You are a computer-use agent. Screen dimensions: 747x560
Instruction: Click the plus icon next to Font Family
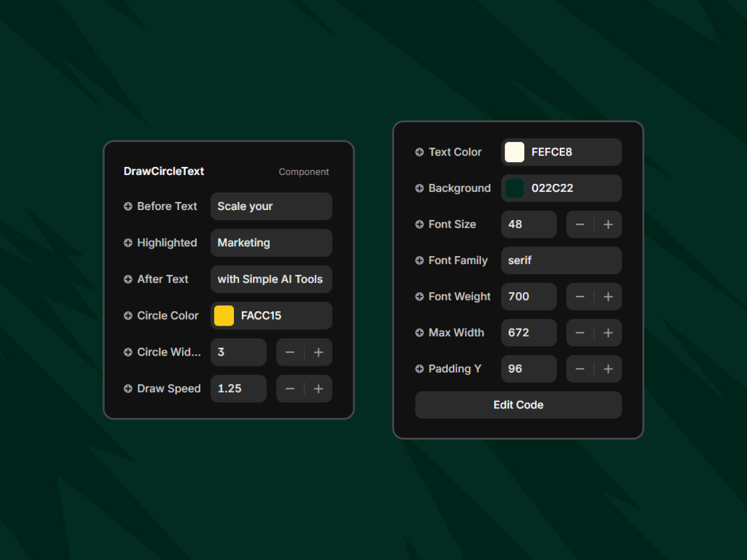[x=419, y=260]
